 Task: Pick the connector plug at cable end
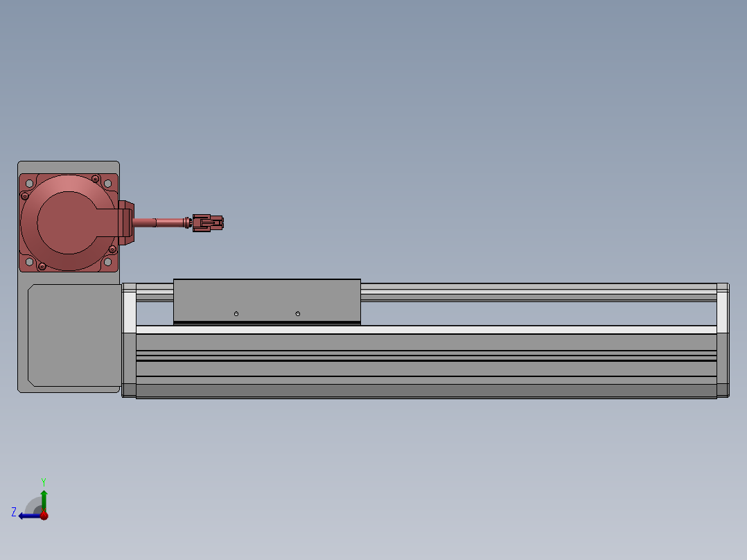click(x=208, y=222)
